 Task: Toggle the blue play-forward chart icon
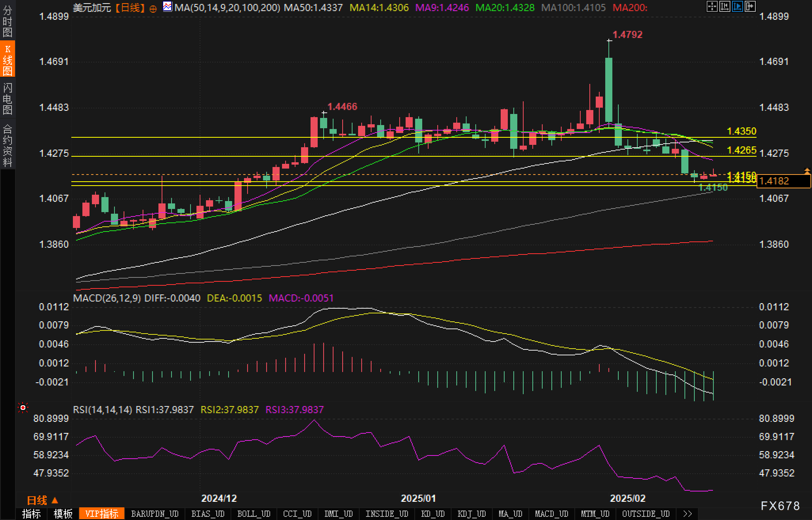[737, 6]
